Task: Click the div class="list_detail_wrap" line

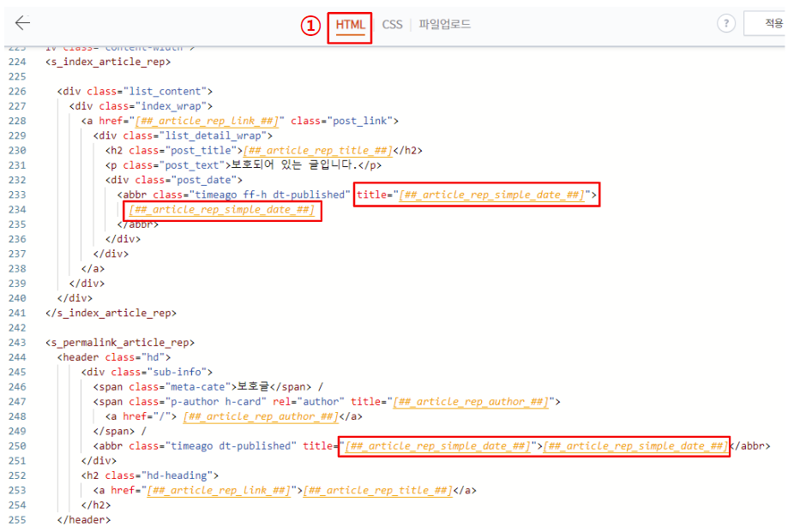Action: tap(183, 135)
